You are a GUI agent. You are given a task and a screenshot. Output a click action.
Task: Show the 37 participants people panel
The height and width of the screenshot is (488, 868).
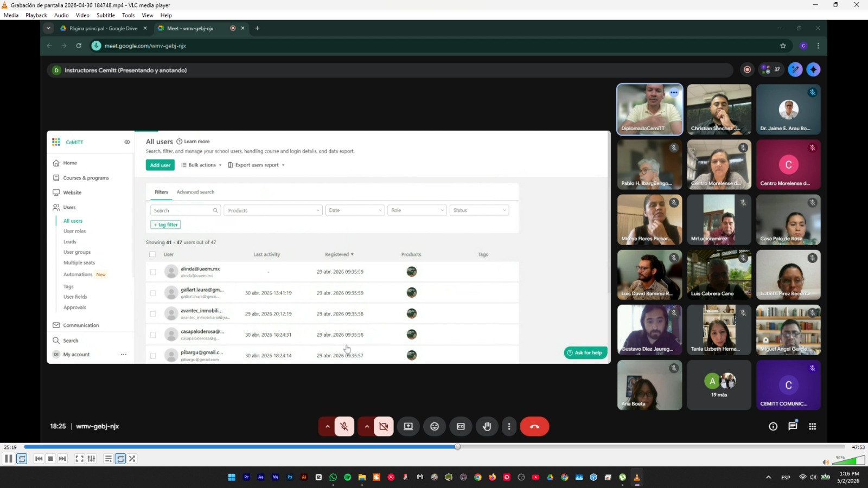click(771, 69)
